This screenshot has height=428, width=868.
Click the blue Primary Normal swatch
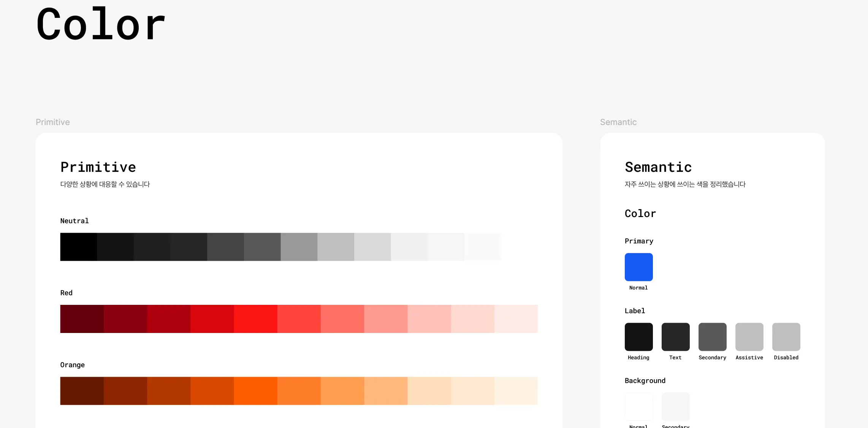tap(638, 267)
